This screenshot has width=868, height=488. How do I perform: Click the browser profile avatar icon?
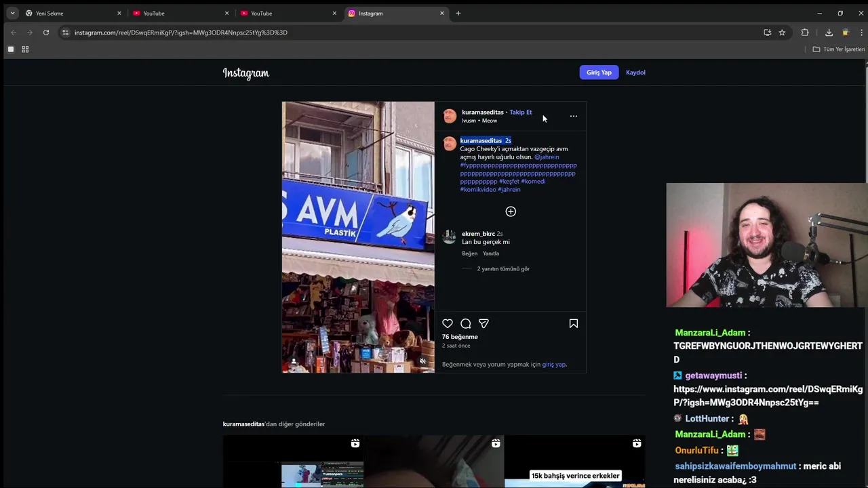pyautogui.click(x=846, y=33)
